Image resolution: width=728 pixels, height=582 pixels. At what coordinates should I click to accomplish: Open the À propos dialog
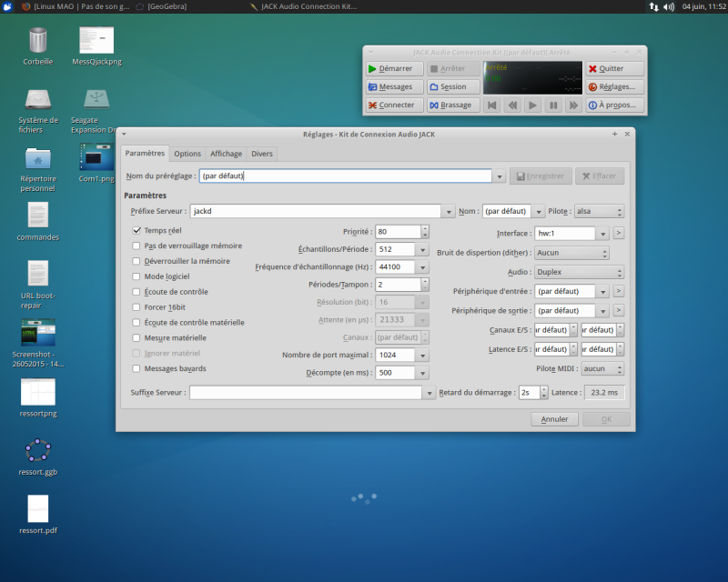click(615, 105)
